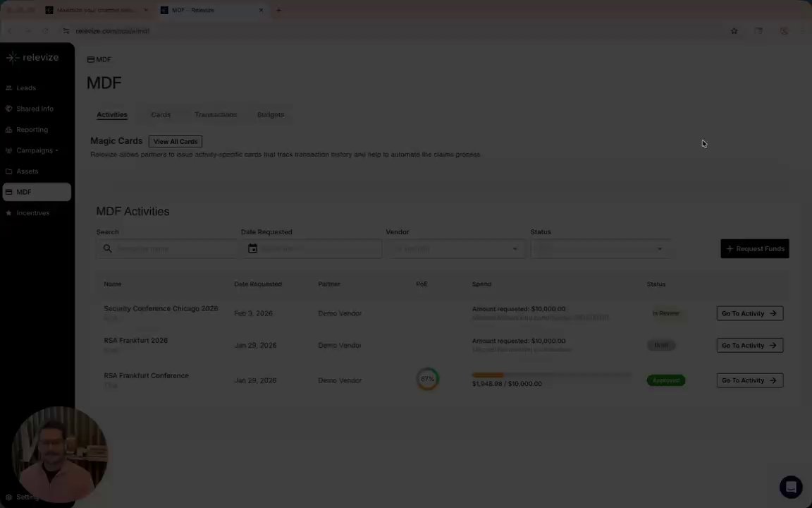The image size is (812, 508).
Task: Open the site info icon beside the URL
Action: (x=66, y=31)
